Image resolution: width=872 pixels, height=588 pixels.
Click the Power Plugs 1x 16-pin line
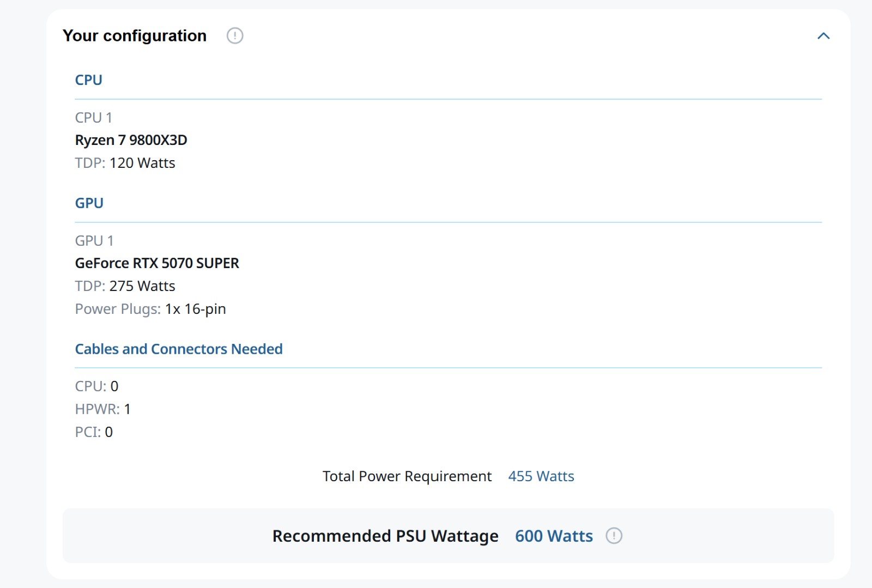(x=150, y=309)
